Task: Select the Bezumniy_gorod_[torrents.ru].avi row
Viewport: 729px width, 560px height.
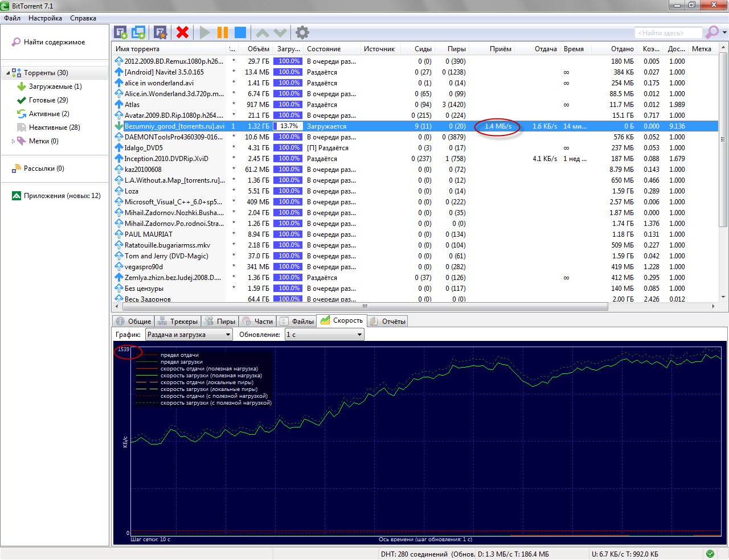Action: pos(415,126)
